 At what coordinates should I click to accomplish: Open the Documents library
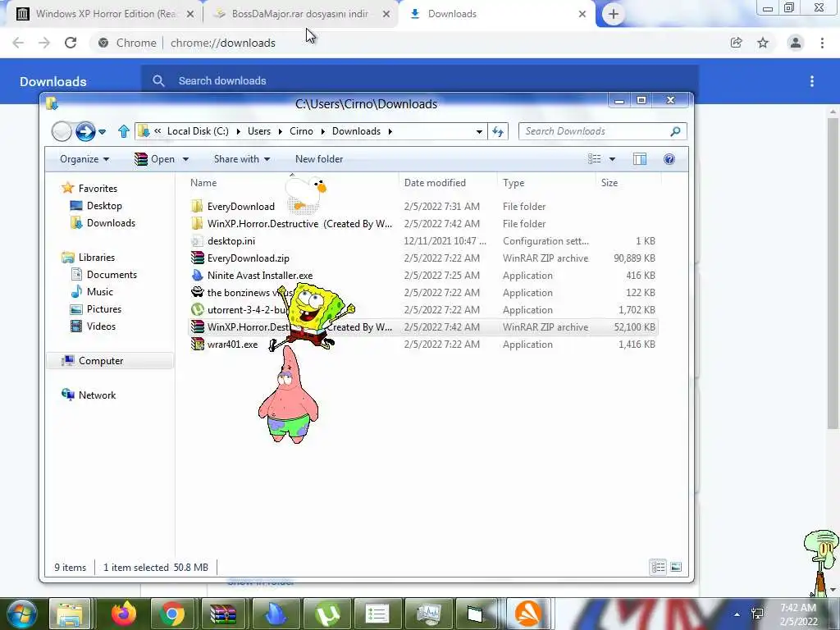coord(112,274)
